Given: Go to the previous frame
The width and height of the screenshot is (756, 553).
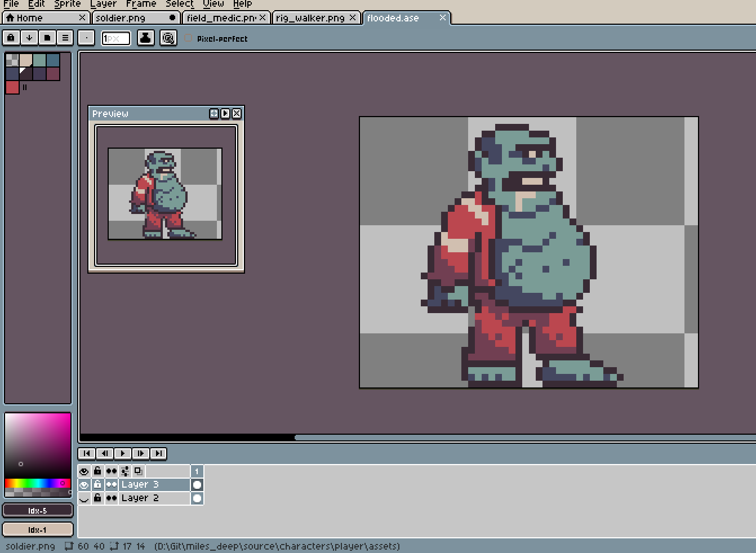Looking at the screenshot, I should [x=105, y=453].
